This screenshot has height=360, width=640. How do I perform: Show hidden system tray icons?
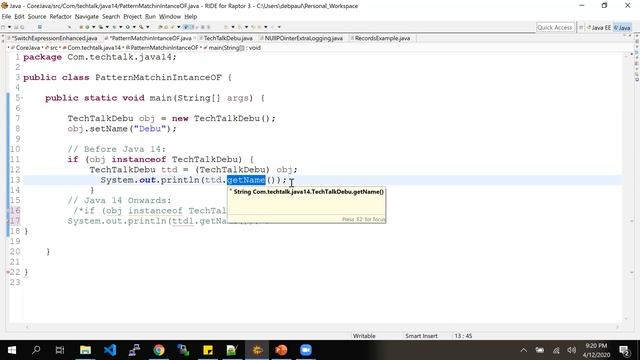tap(524, 350)
